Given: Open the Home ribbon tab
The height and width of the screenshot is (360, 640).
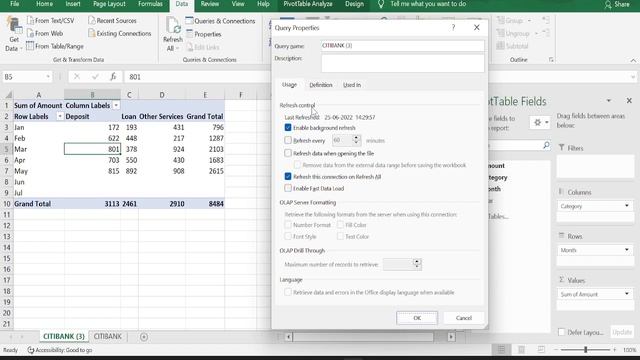Looking at the screenshot, I should pos(44,4).
